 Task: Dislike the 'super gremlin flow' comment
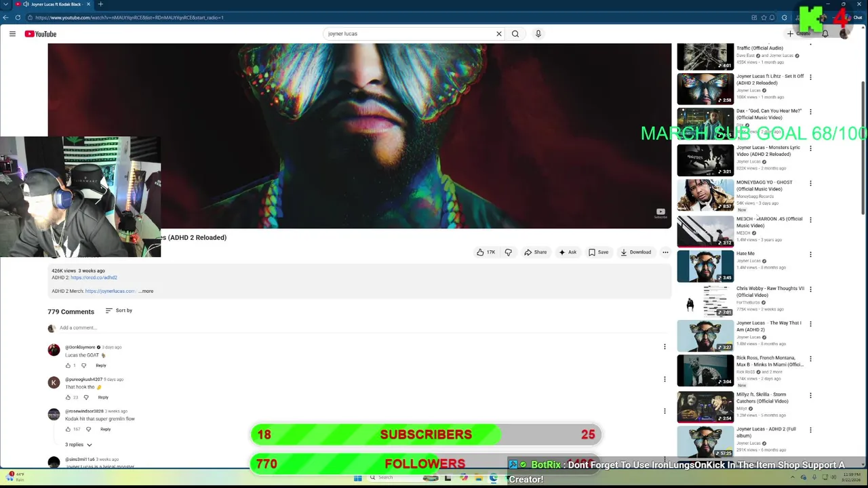[88, 429]
